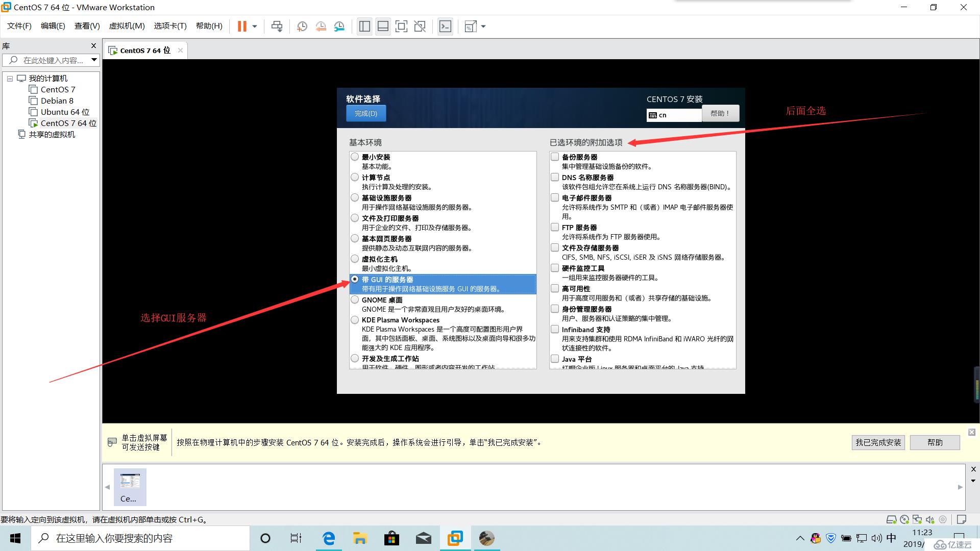This screenshot has width=980, height=551.
Task: Click the snapshot/camera icon
Action: click(302, 26)
